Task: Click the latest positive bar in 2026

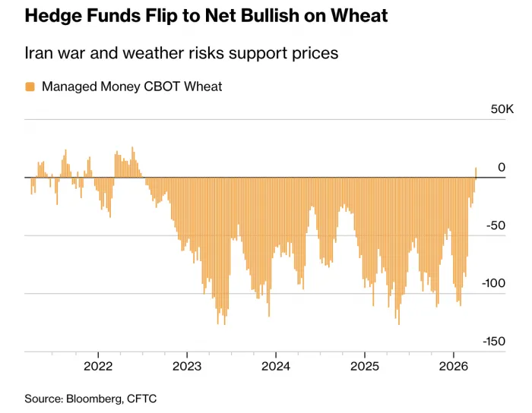Action: 476,172
